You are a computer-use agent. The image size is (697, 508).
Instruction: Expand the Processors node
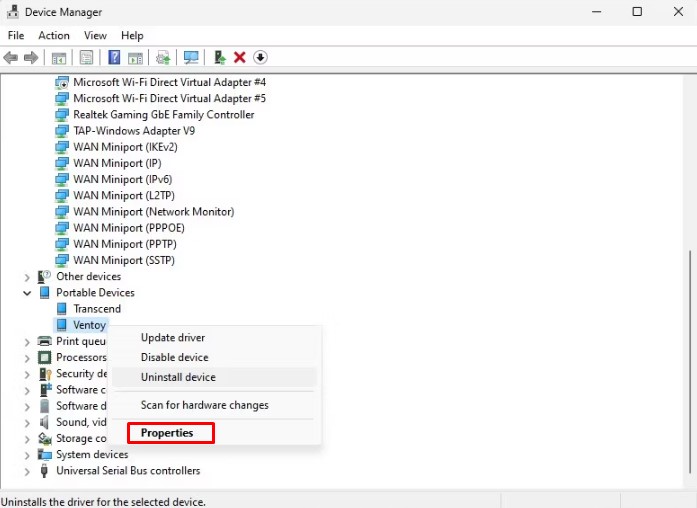(27, 358)
